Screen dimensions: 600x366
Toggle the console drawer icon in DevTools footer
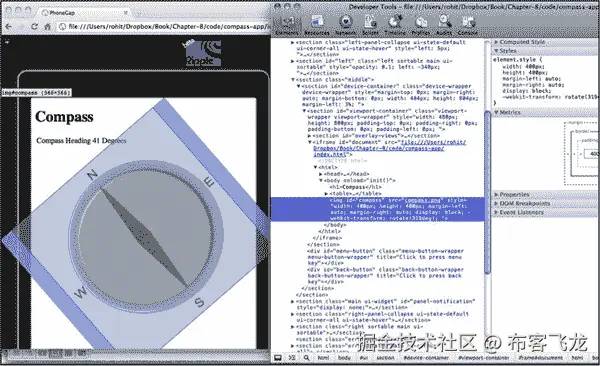coord(292,358)
